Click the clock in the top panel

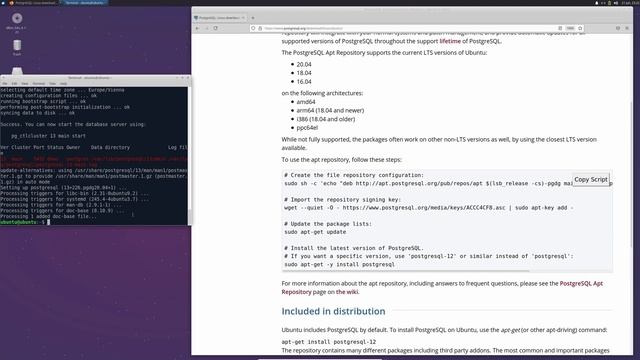pyautogui.click(x=630, y=3)
